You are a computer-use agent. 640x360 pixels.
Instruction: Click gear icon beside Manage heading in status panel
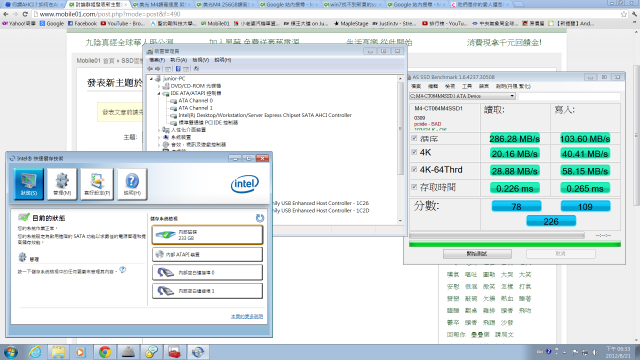[x=22, y=257]
